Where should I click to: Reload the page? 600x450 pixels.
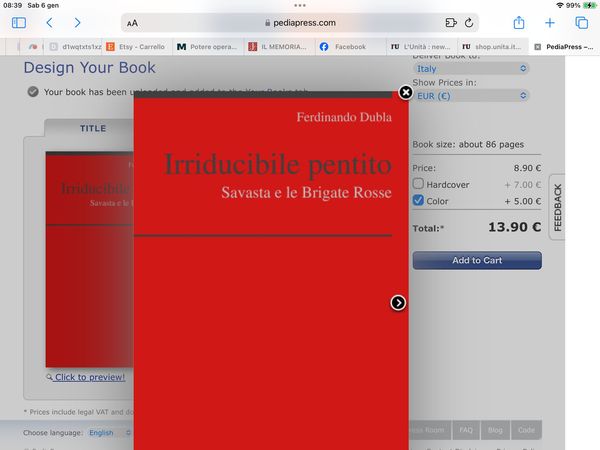[469, 23]
